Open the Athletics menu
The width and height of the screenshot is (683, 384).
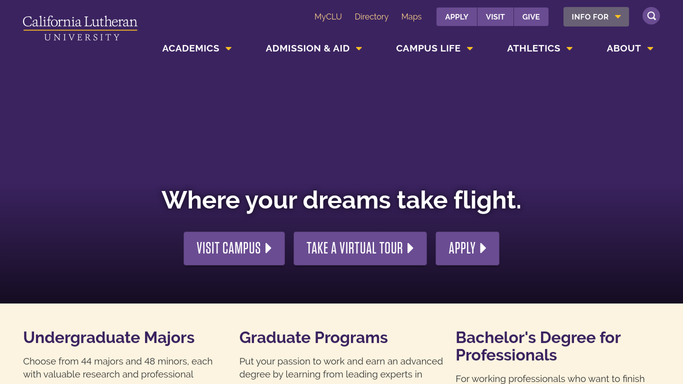539,48
